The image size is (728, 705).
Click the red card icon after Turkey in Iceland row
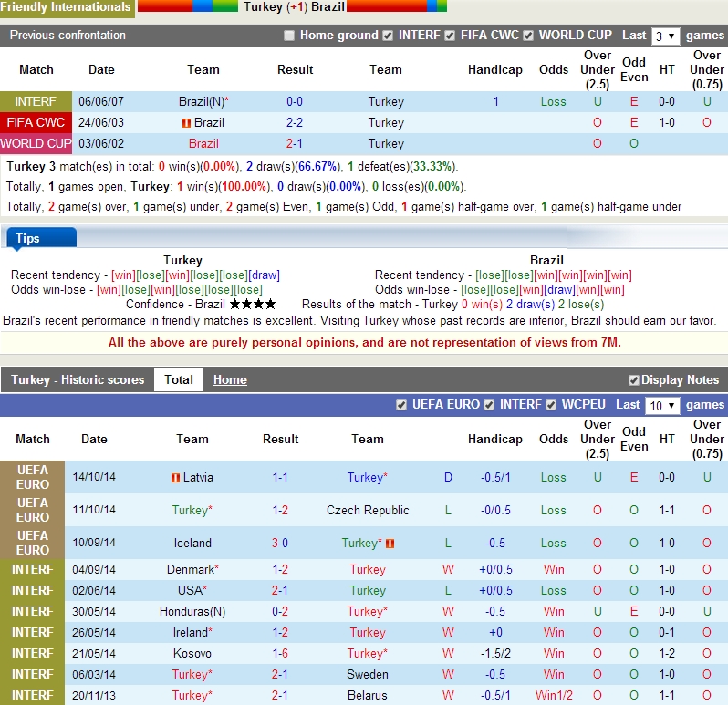click(390, 543)
